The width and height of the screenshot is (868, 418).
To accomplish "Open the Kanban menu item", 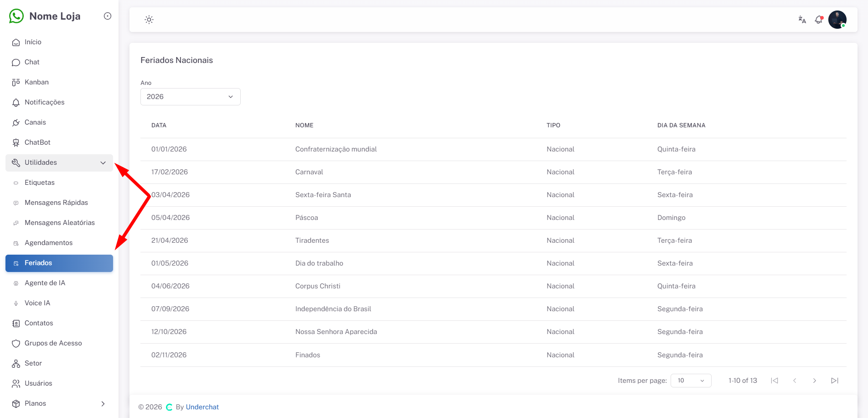I will pyautogui.click(x=59, y=82).
